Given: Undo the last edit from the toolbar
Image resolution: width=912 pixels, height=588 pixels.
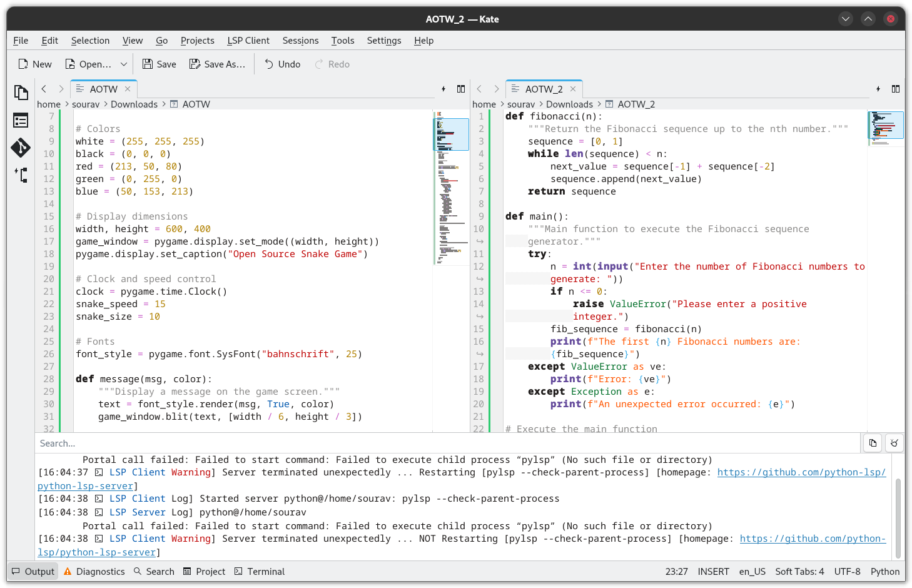Looking at the screenshot, I should pos(281,64).
